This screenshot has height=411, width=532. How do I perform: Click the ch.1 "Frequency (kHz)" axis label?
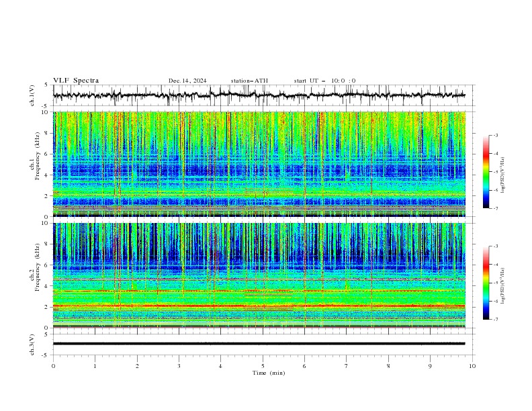tap(37, 156)
